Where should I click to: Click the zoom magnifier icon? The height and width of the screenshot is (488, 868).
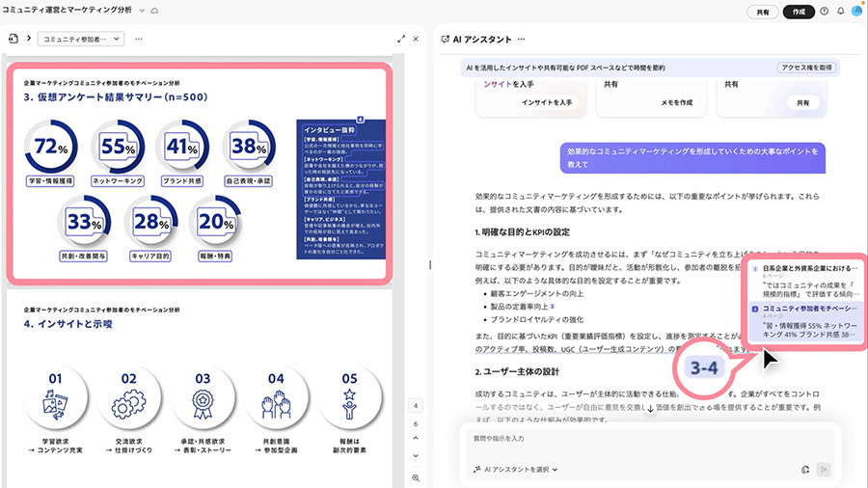click(x=416, y=477)
